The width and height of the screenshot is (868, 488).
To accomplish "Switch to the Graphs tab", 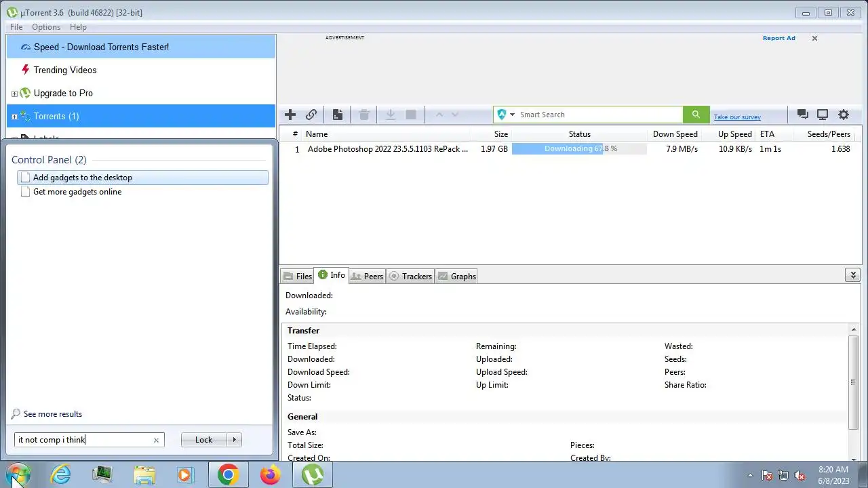I will click(456, 276).
